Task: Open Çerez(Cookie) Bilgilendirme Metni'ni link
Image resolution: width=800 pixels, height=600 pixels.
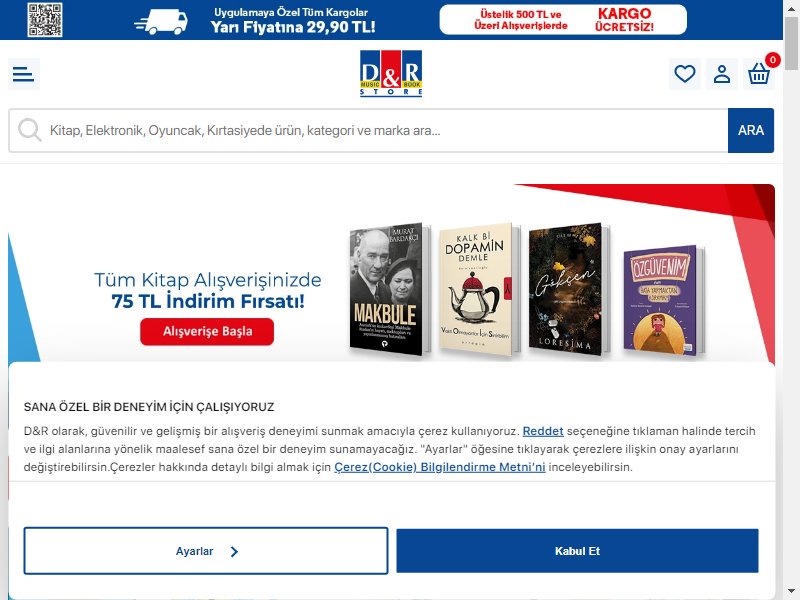Action: (x=440, y=467)
